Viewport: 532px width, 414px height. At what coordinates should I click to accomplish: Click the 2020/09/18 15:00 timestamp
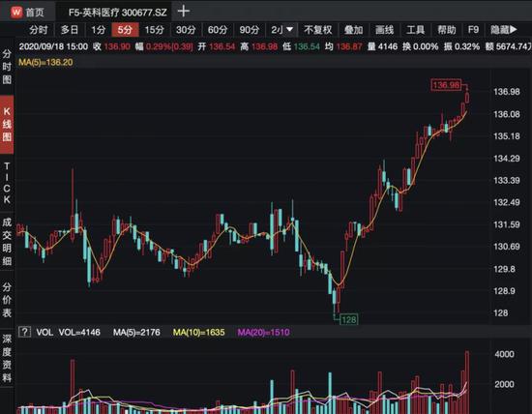click(53, 46)
